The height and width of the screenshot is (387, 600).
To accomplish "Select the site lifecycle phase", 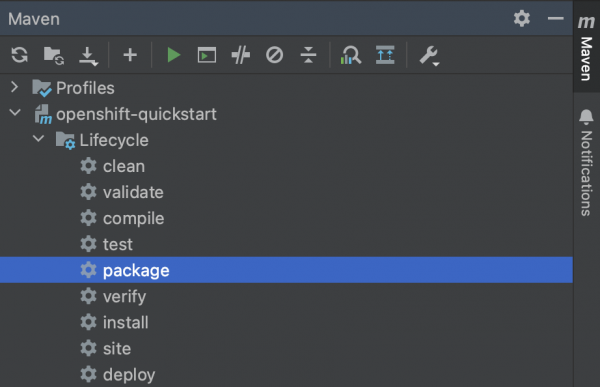I will click(x=117, y=348).
